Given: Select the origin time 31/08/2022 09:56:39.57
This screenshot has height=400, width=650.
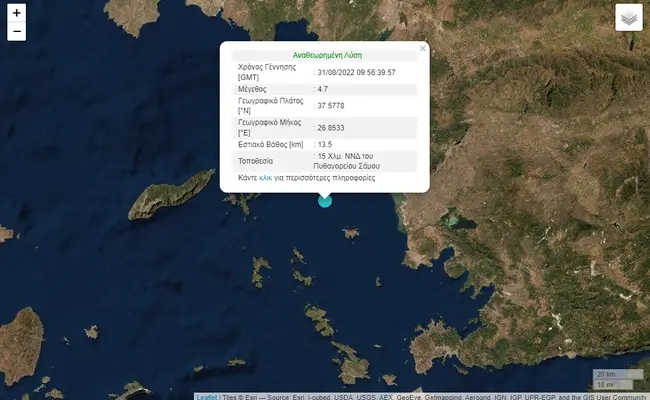Looking at the screenshot, I should (x=356, y=72).
